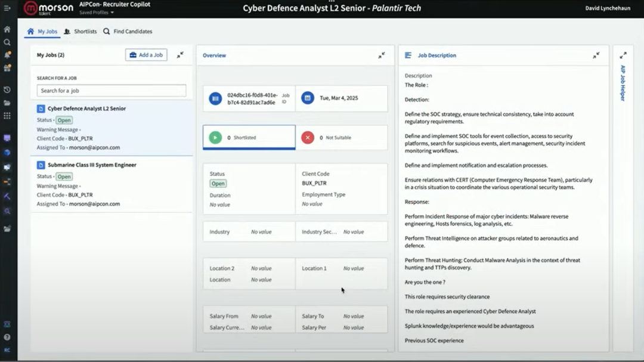The width and height of the screenshot is (644, 362).
Task: Click the Overview panel title
Action: click(x=214, y=55)
